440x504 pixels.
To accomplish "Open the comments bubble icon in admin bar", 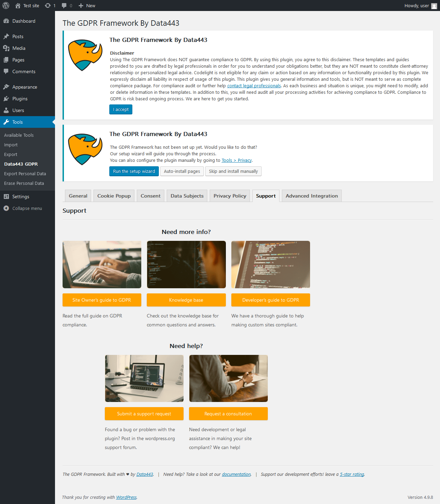I will 64,5.
